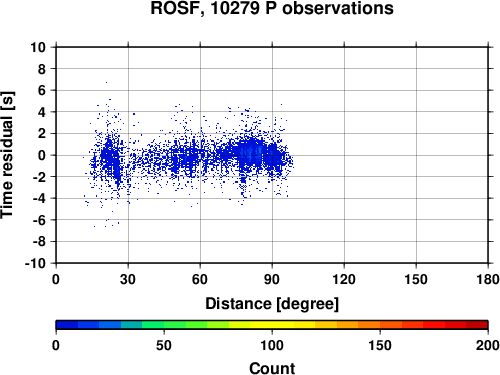Click colorbar tick label '200'
This screenshot has height=375, width=500.
(488, 345)
